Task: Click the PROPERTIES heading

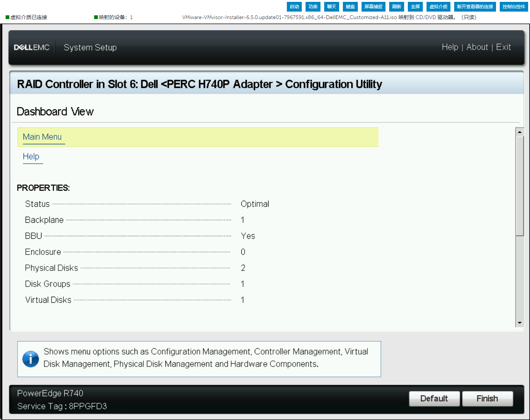Action: tap(43, 188)
